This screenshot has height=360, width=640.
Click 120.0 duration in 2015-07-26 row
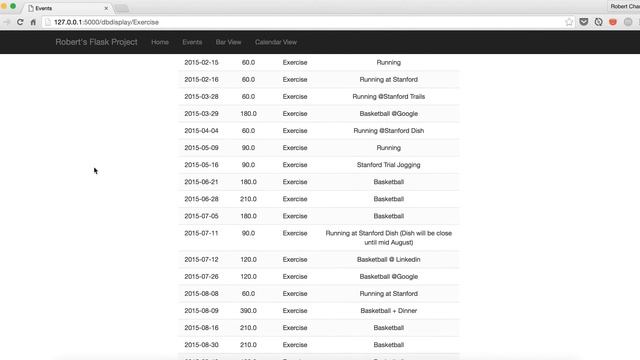248,277
